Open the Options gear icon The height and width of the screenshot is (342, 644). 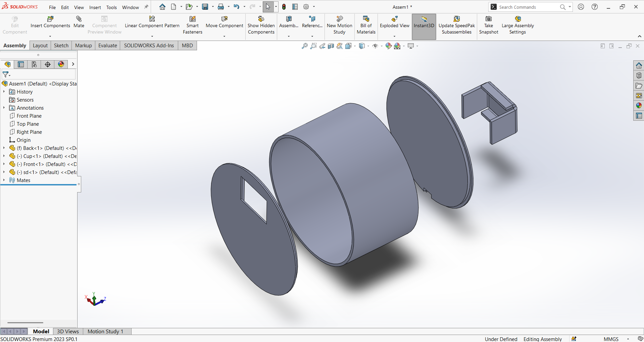point(306,7)
